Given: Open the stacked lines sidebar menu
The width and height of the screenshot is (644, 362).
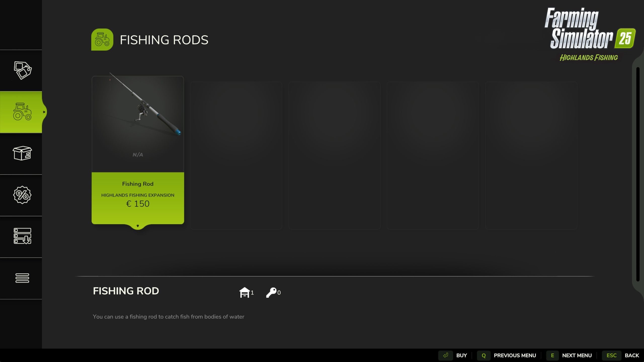Looking at the screenshot, I should click(x=22, y=278).
